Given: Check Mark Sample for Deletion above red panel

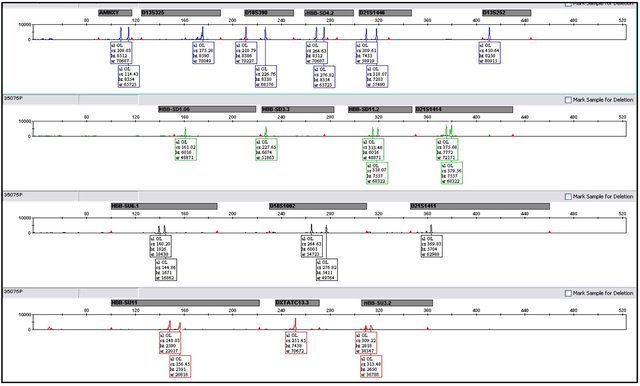Looking at the screenshot, I should (x=568, y=293).
